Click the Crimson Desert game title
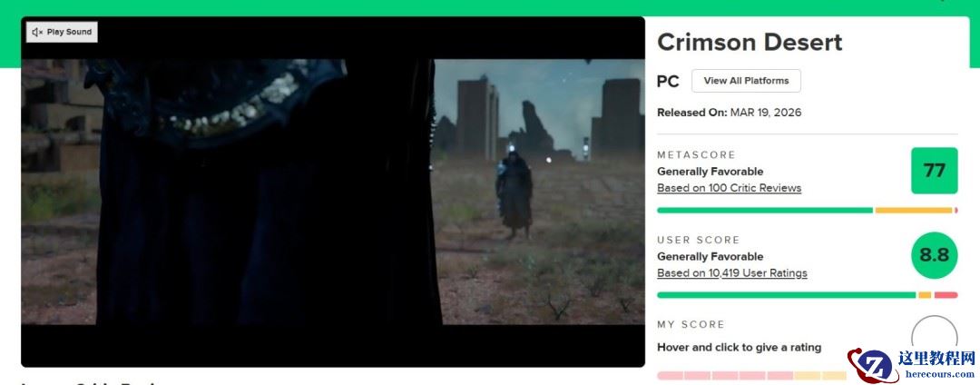980x385 pixels. click(750, 42)
